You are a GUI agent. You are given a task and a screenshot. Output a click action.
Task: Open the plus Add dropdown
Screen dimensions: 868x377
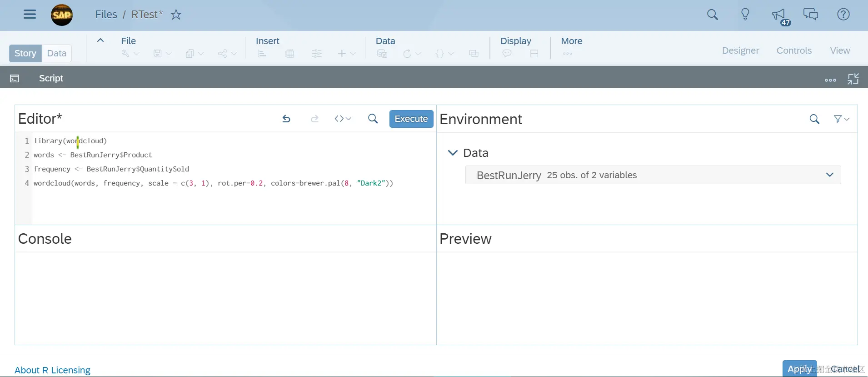click(346, 54)
